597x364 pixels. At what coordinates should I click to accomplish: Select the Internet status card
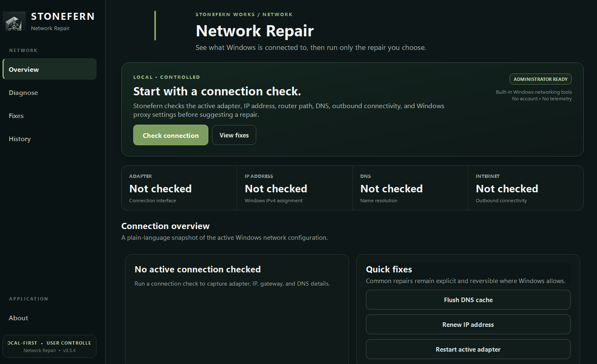(x=526, y=188)
